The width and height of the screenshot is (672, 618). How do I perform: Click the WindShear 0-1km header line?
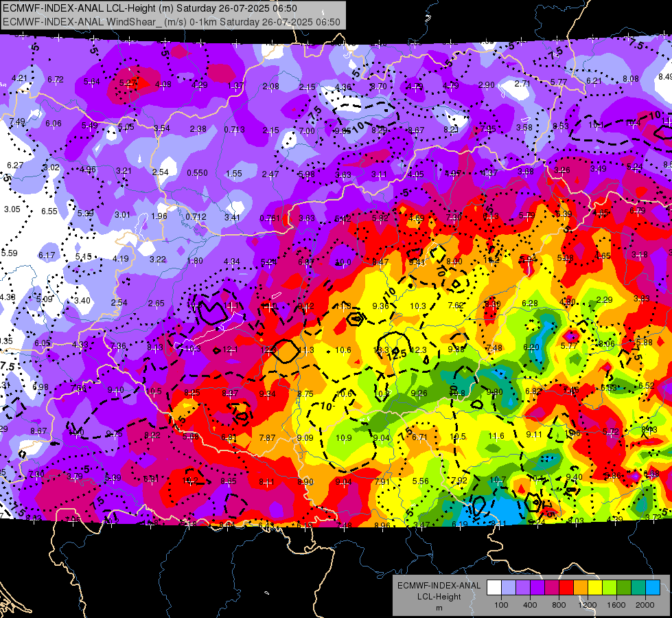(x=172, y=22)
